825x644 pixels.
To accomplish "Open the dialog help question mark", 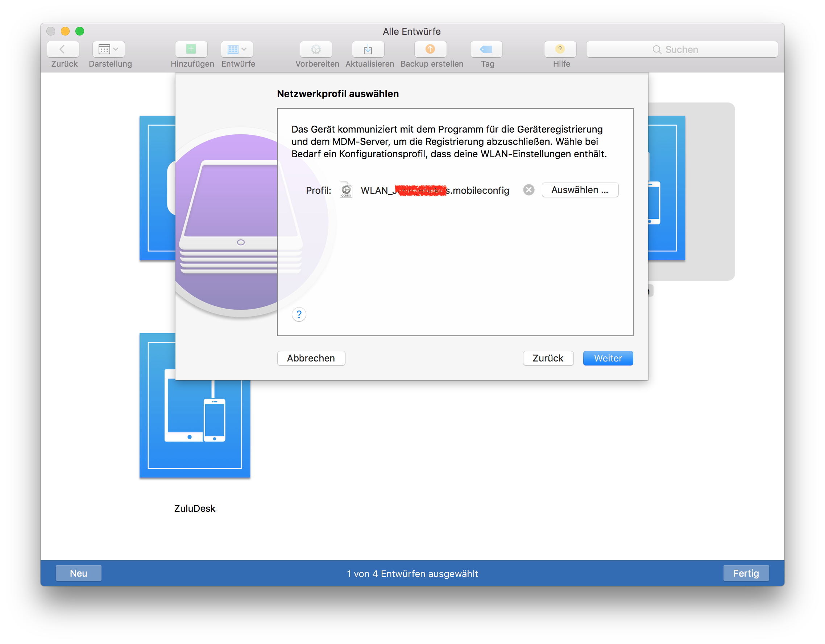I will point(299,314).
